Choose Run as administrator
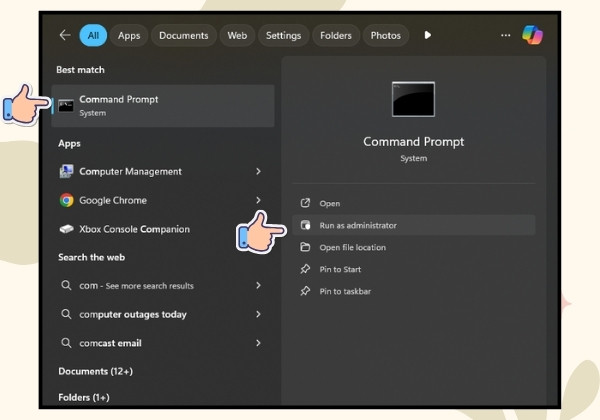 [414, 225]
